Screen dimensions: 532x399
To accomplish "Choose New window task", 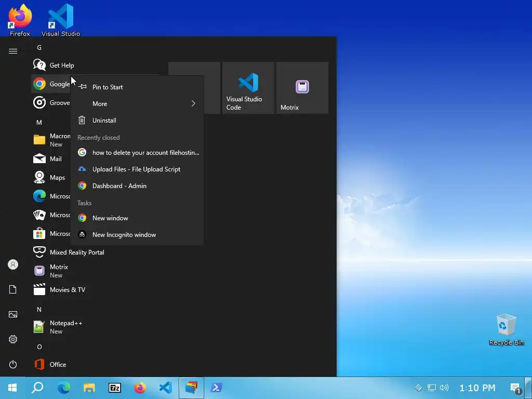I will pyautogui.click(x=137, y=218).
